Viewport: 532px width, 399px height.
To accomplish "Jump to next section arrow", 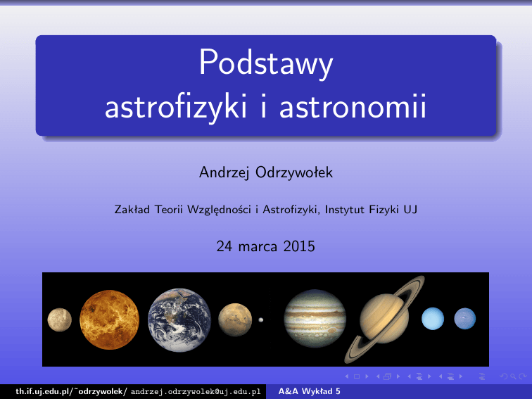I will tap(461, 376).
